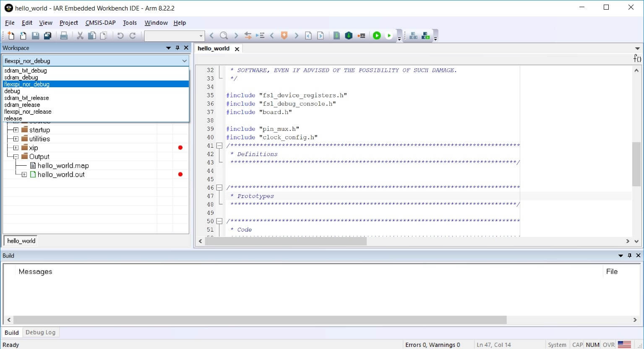Switch to the Debug Log tab
Screen dimensions: 644x349
pyautogui.click(x=40, y=332)
